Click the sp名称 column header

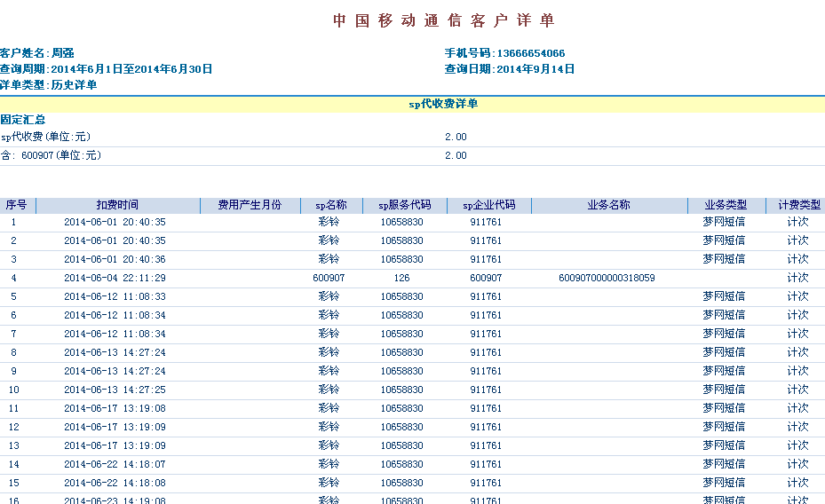point(330,205)
